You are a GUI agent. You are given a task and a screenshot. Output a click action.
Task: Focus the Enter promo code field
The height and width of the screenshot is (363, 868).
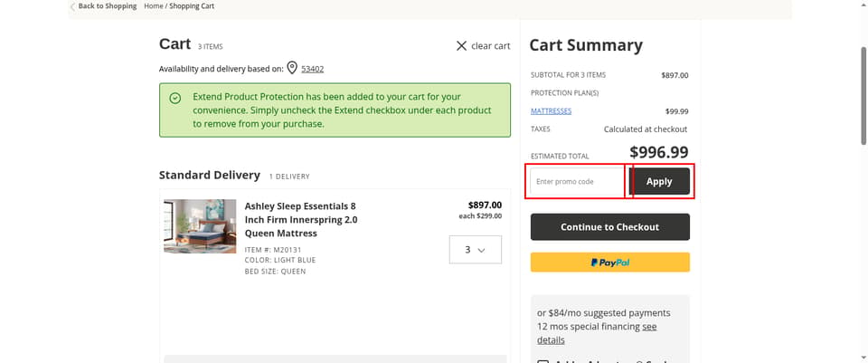pos(577,182)
